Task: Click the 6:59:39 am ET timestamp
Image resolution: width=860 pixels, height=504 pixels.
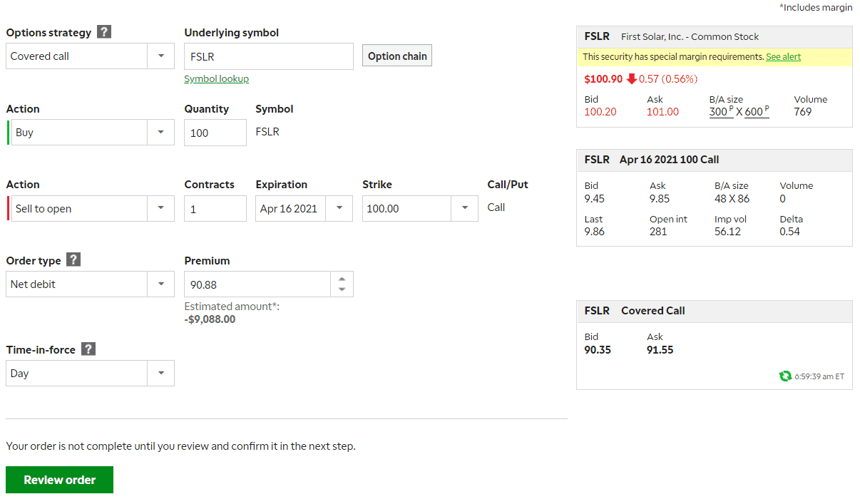Action: click(x=819, y=376)
